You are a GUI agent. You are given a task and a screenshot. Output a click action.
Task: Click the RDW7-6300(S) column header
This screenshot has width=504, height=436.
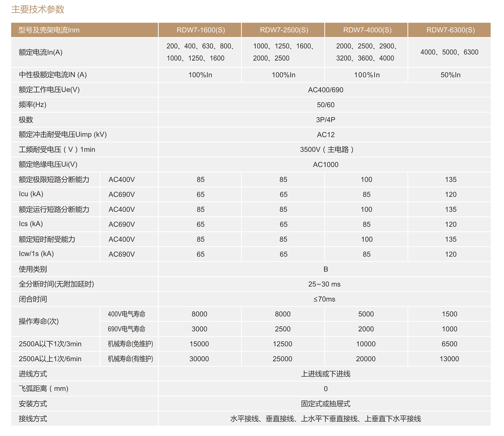coord(450,30)
